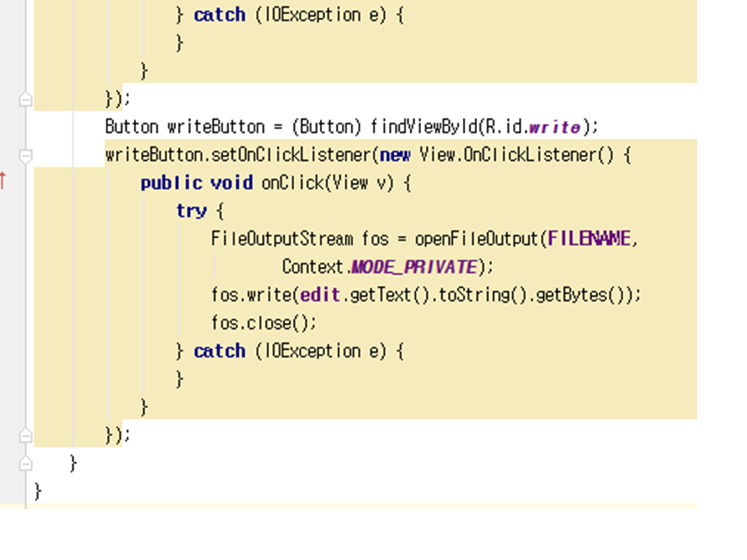747x560 pixels.
Task: Click the Context class reference
Action: [313, 267]
